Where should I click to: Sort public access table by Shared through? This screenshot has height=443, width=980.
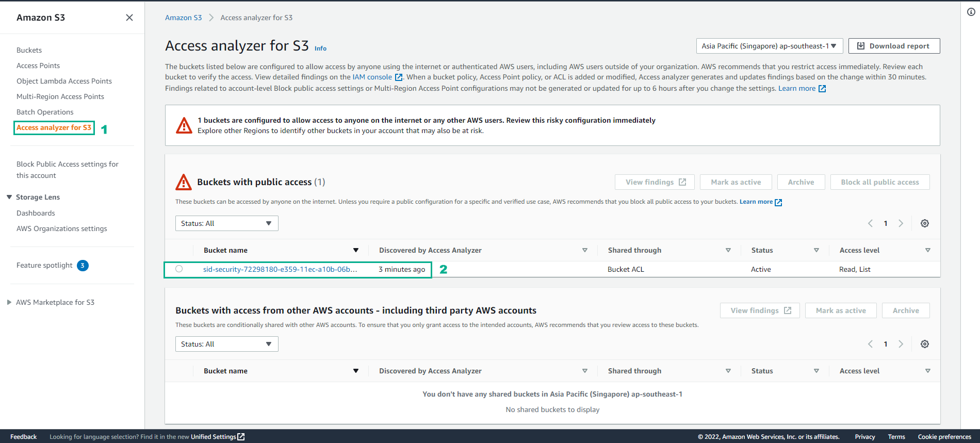(x=728, y=250)
